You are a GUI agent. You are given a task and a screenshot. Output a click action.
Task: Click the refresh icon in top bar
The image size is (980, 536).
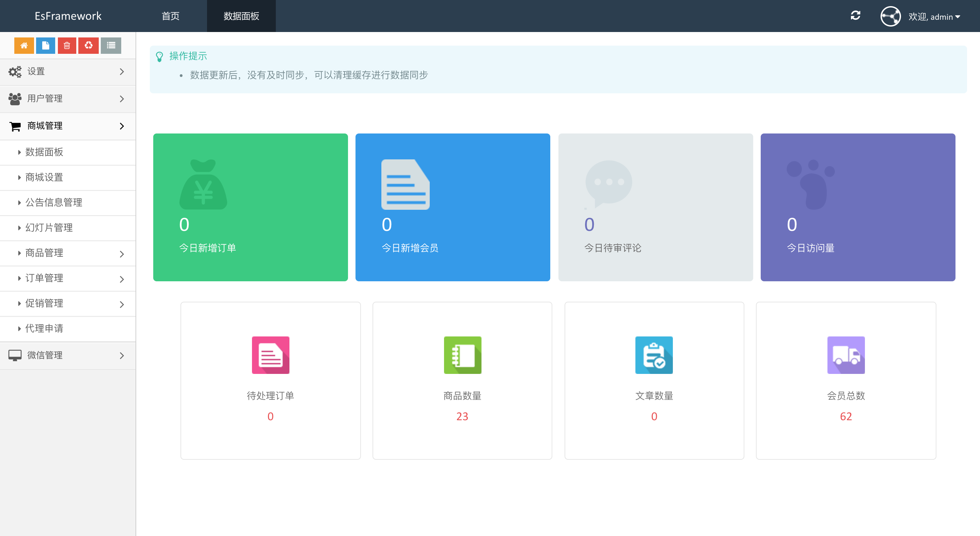tap(855, 16)
